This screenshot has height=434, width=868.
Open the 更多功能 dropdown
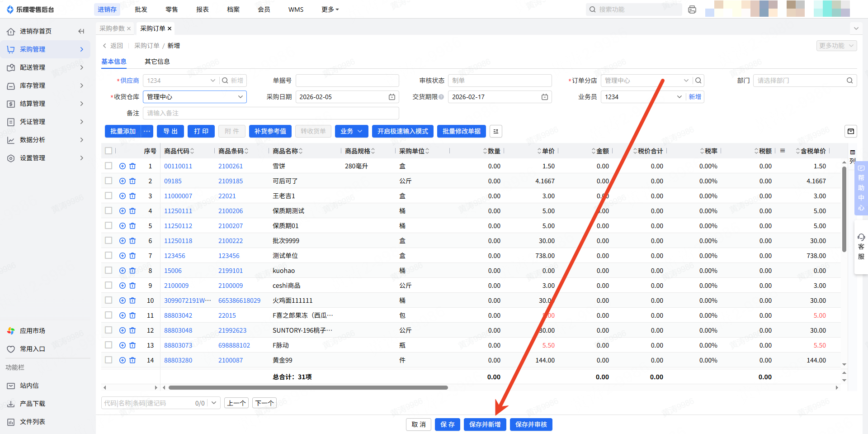837,46
